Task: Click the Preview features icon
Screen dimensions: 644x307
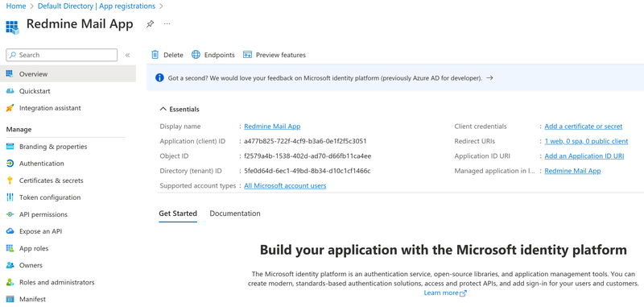Action: 247,55
